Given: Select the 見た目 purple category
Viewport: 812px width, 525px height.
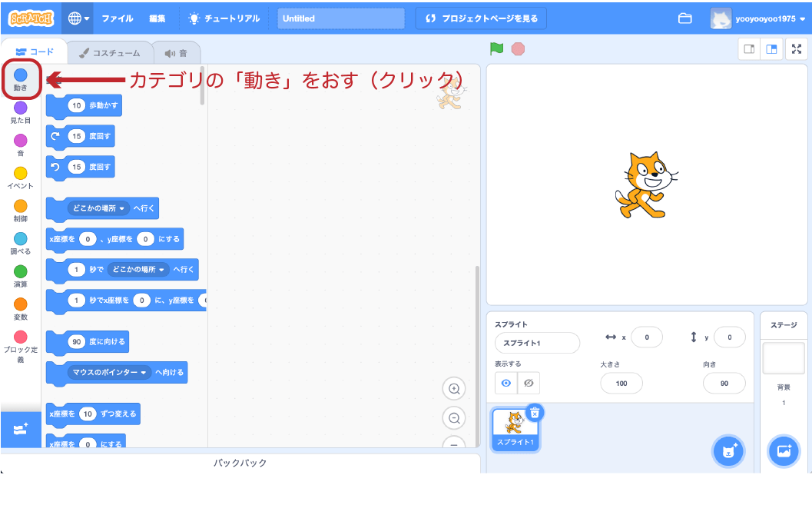Looking at the screenshot, I should click(21, 112).
